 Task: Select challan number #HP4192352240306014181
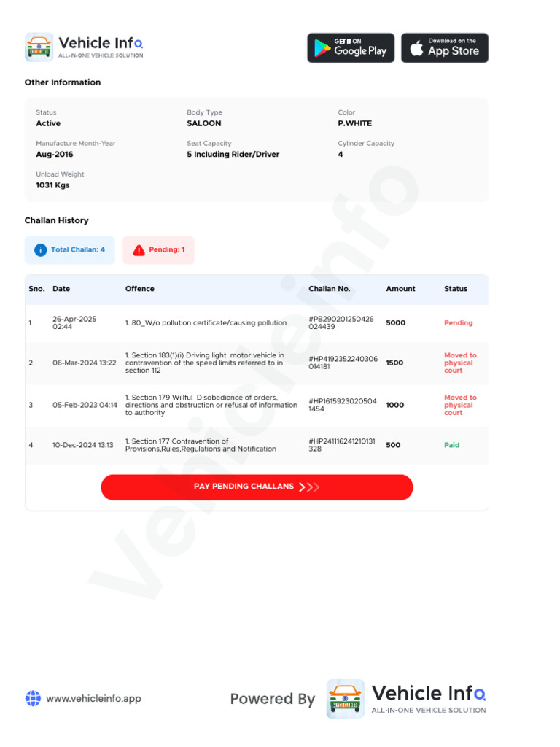coord(343,363)
